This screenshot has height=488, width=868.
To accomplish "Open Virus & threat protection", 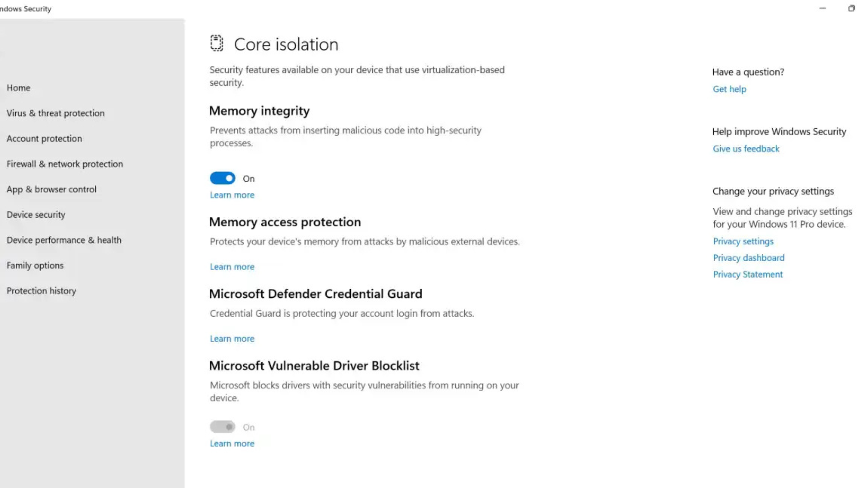I will point(56,113).
